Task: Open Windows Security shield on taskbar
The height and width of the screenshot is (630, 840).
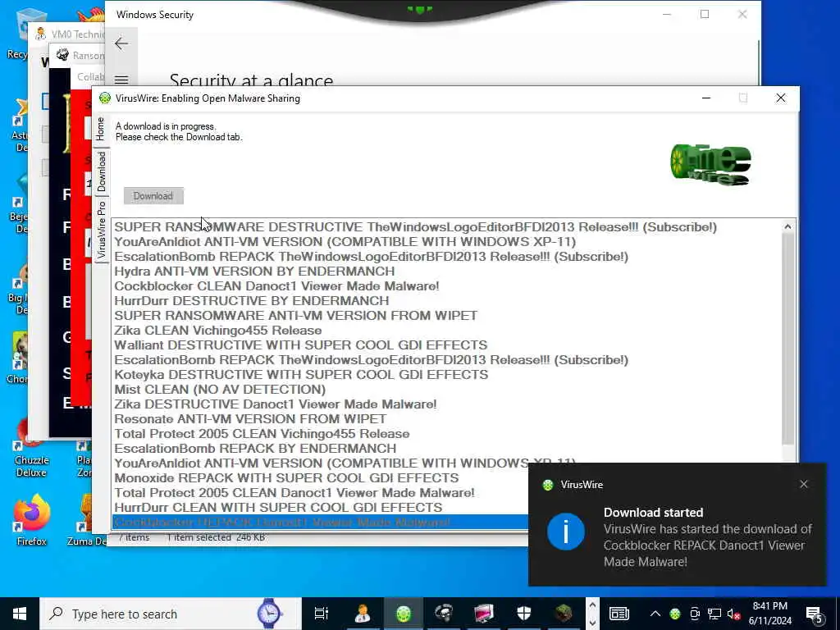Action: (524, 614)
